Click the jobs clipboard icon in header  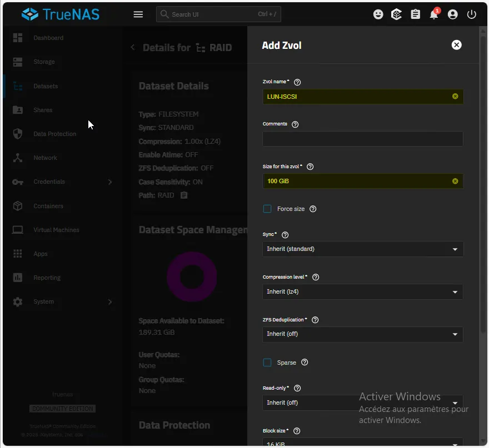tap(415, 14)
